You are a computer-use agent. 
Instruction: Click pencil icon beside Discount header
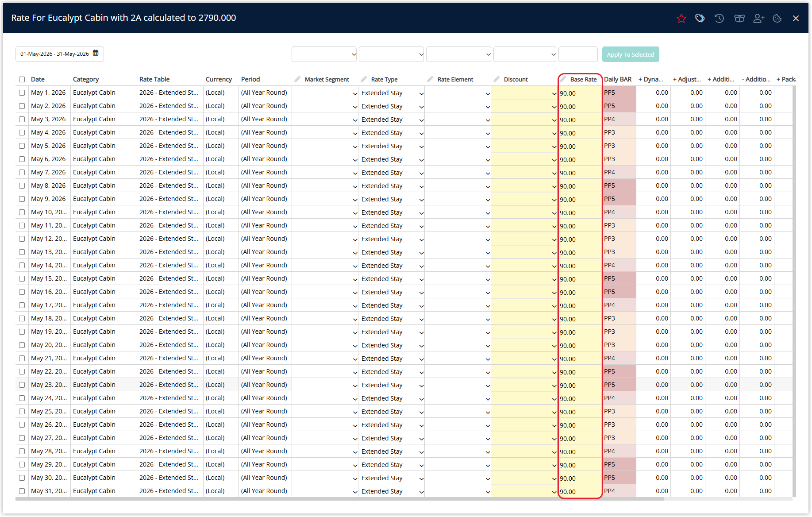pyautogui.click(x=496, y=79)
